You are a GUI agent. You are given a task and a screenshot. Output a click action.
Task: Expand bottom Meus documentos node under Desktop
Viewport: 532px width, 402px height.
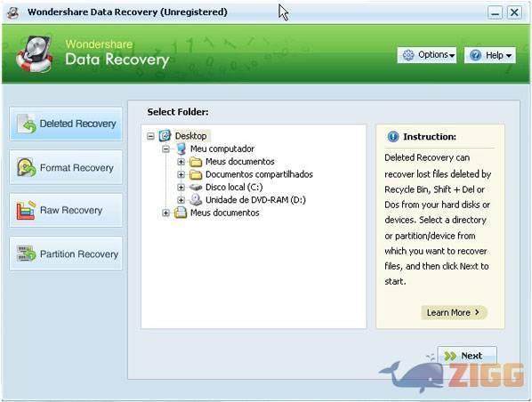point(165,213)
